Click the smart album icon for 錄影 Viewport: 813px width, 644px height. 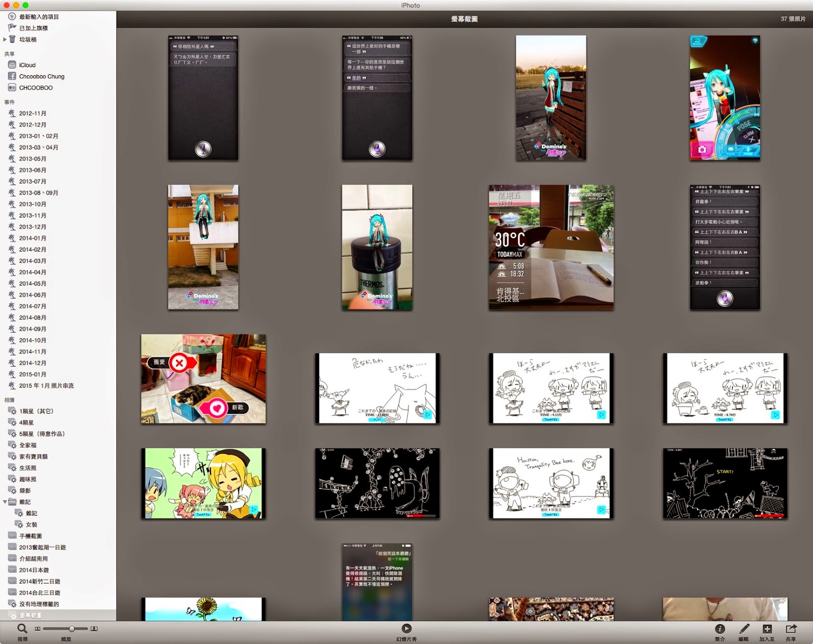(x=12, y=490)
